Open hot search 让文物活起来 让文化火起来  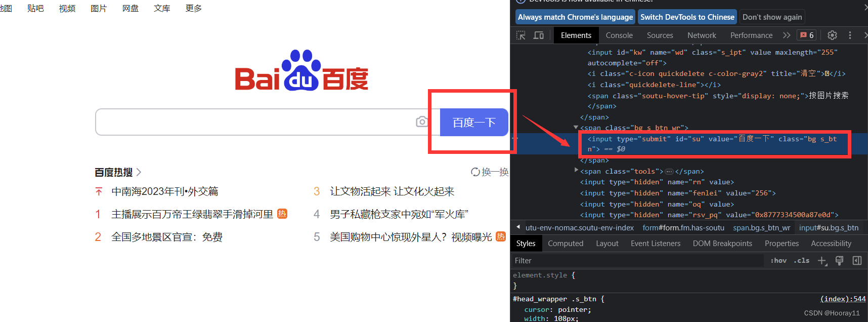coord(392,191)
